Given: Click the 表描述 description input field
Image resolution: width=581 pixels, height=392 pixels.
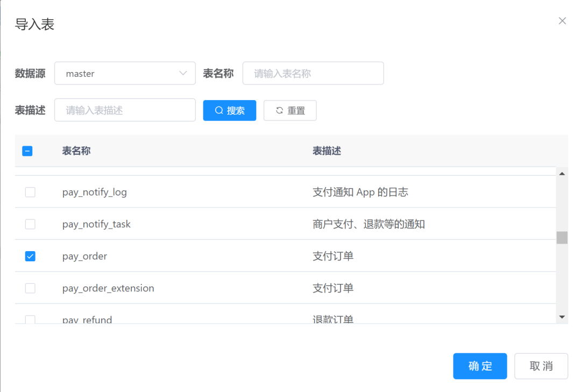Looking at the screenshot, I should 125,110.
